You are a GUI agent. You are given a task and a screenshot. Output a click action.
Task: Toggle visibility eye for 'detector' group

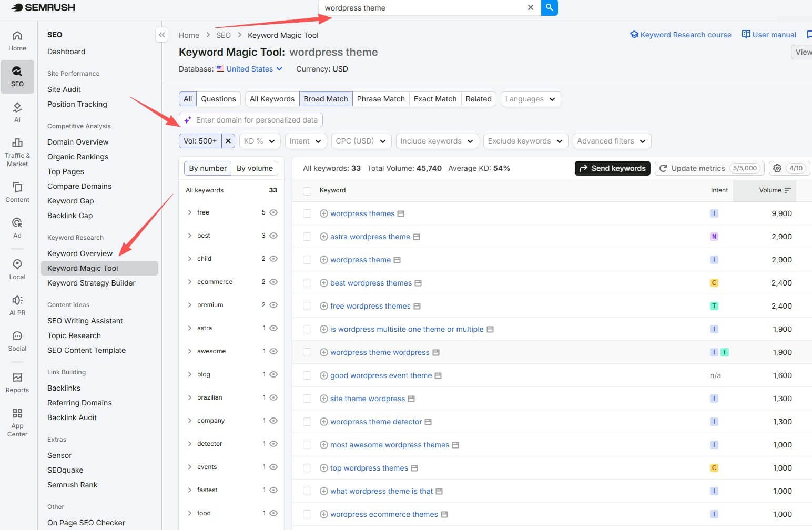[x=273, y=444]
